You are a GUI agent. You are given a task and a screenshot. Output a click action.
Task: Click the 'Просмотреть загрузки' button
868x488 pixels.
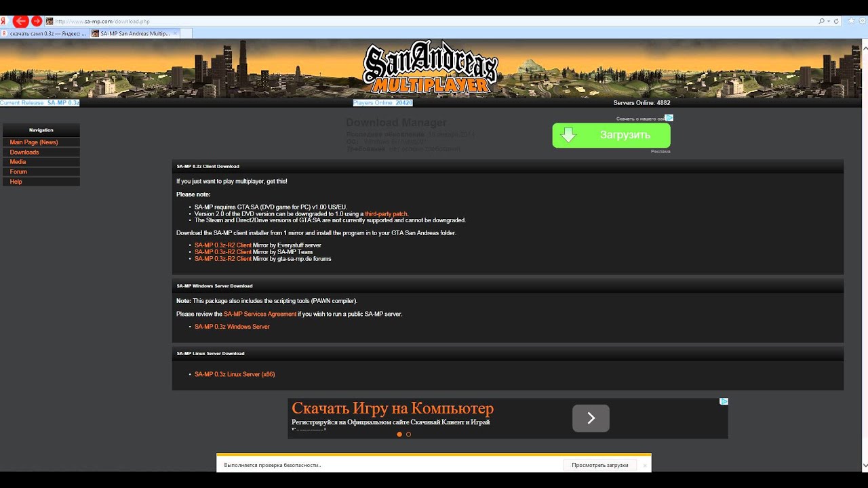[599, 465]
